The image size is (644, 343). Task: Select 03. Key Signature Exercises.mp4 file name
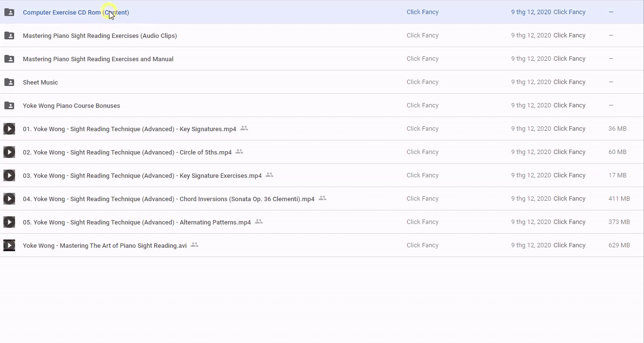click(x=142, y=175)
